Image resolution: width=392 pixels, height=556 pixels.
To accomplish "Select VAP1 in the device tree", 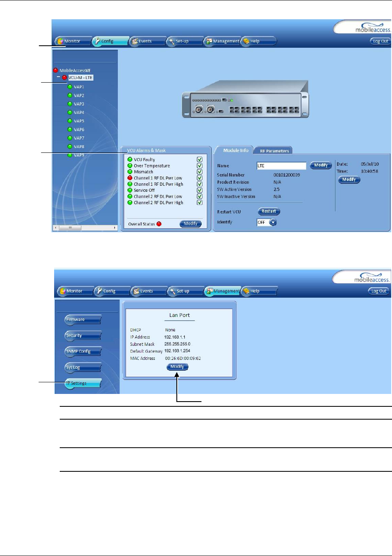I will pyautogui.click(x=79, y=87).
